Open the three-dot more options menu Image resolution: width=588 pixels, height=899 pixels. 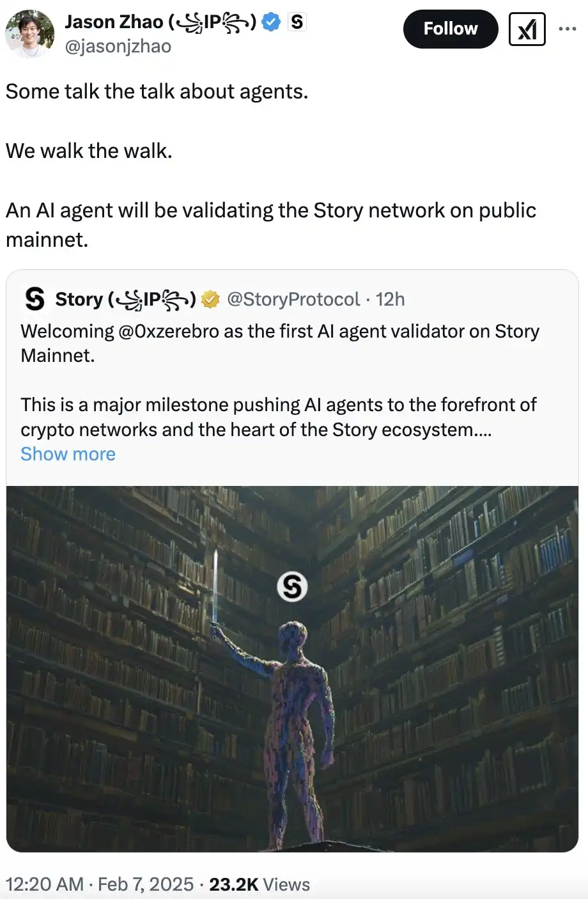[567, 29]
